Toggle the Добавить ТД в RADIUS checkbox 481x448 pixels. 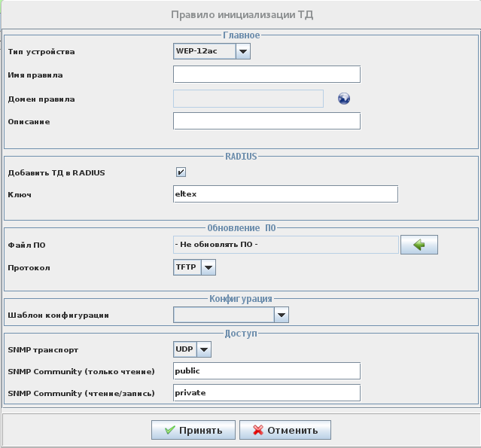[x=181, y=172]
